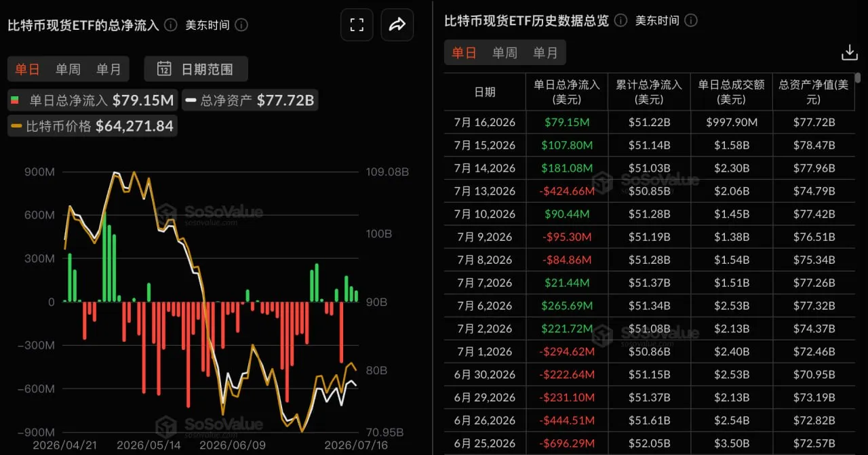
Task: Click the 7月 16,2026 date cell
Action: pos(485,122)
